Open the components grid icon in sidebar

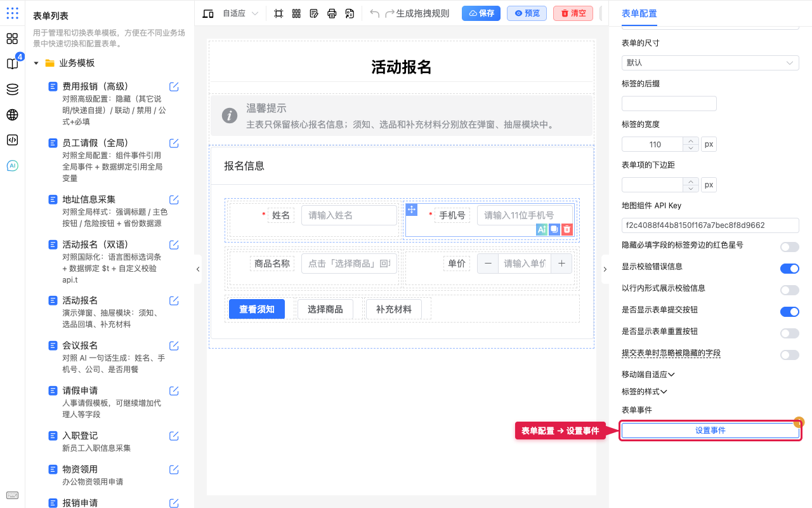pos(12,38)
